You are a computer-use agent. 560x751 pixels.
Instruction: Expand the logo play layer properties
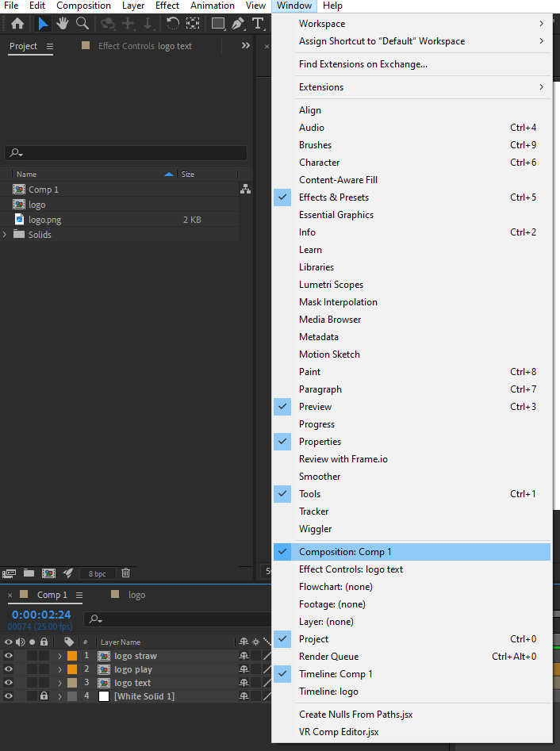59,669
